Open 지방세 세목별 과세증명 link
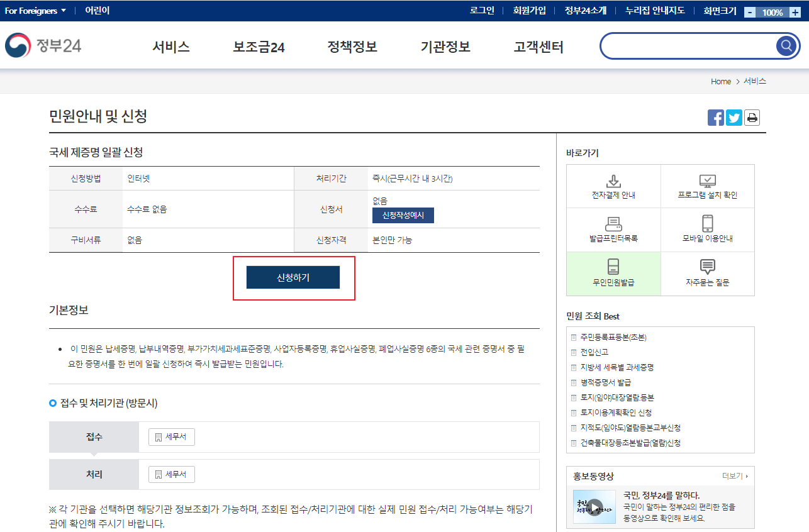 (x=617, y=367)
